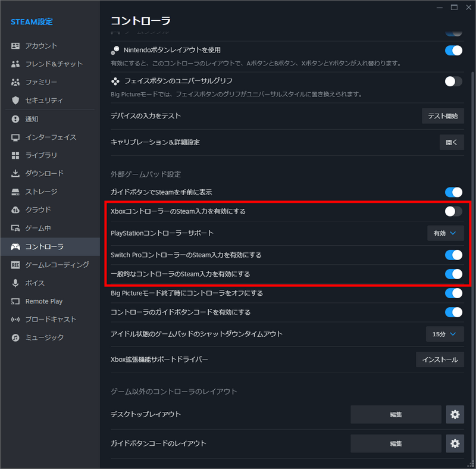Open フレンド＆チャット settings via its icon
The width and height of the screenshot is (476, 469).
14,64
